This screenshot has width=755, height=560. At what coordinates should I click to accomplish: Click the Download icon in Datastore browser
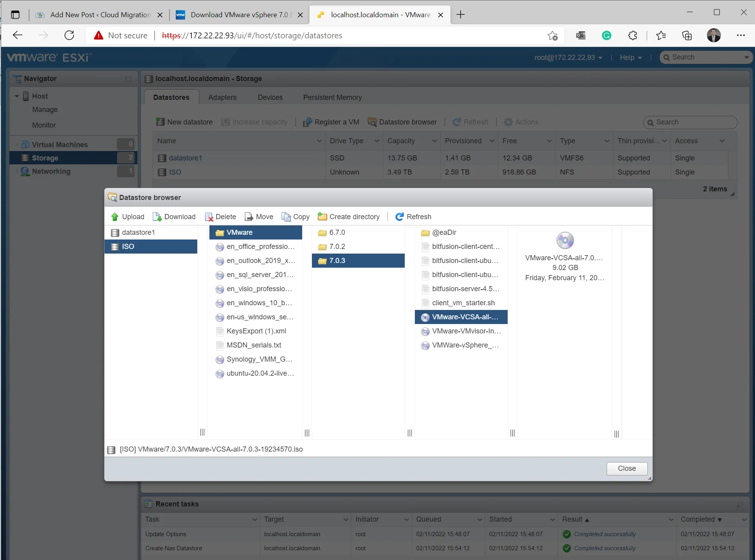click(157, 217)
